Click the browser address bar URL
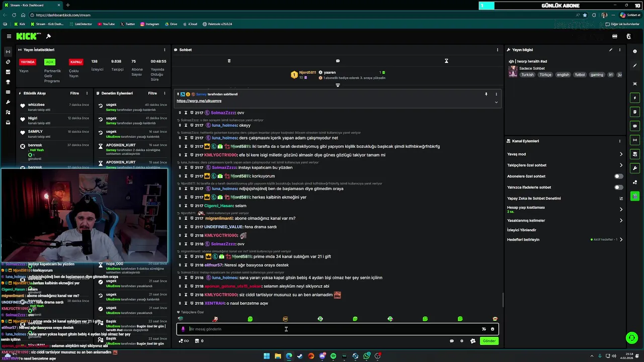Viewport: 644px width, 362px height. tap(63, 15)
